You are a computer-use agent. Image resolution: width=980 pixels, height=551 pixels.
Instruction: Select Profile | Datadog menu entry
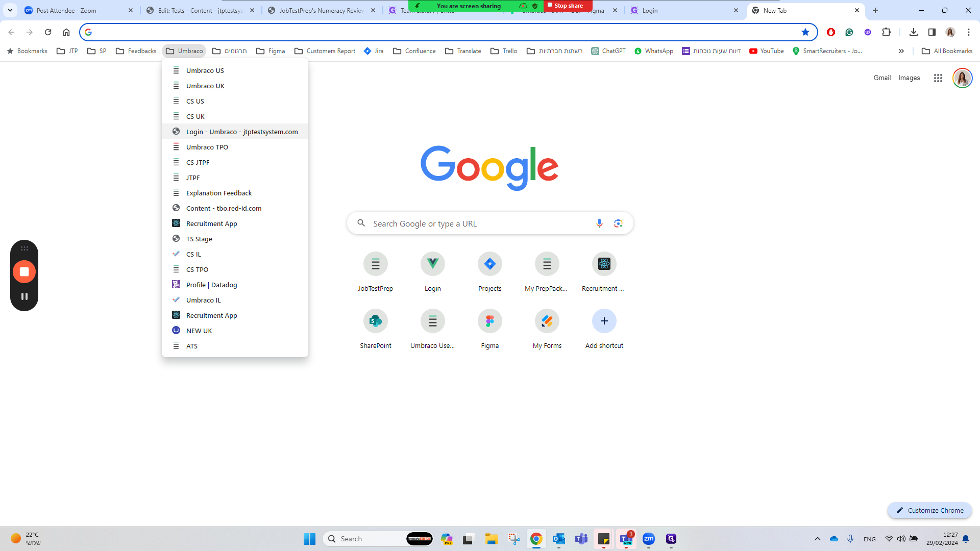coord(235,285)
